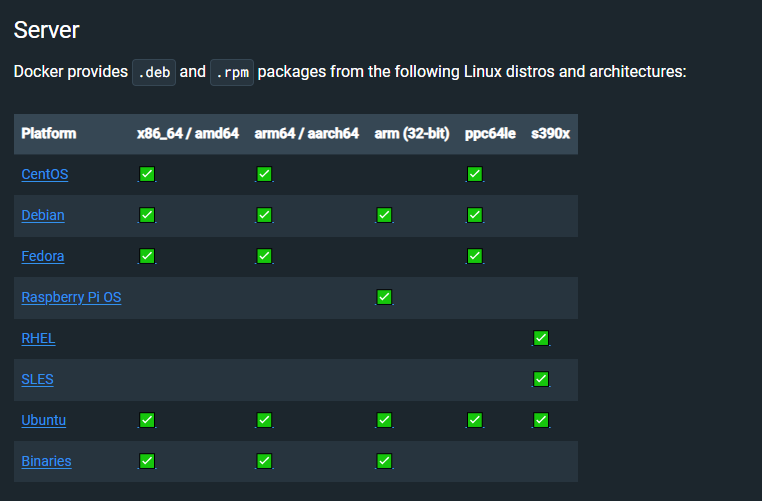Click Raspberry Pi OS arm (32-bit) checkmark
The height and width of the screenshot is (501, 762).
[x=384, y=297]
